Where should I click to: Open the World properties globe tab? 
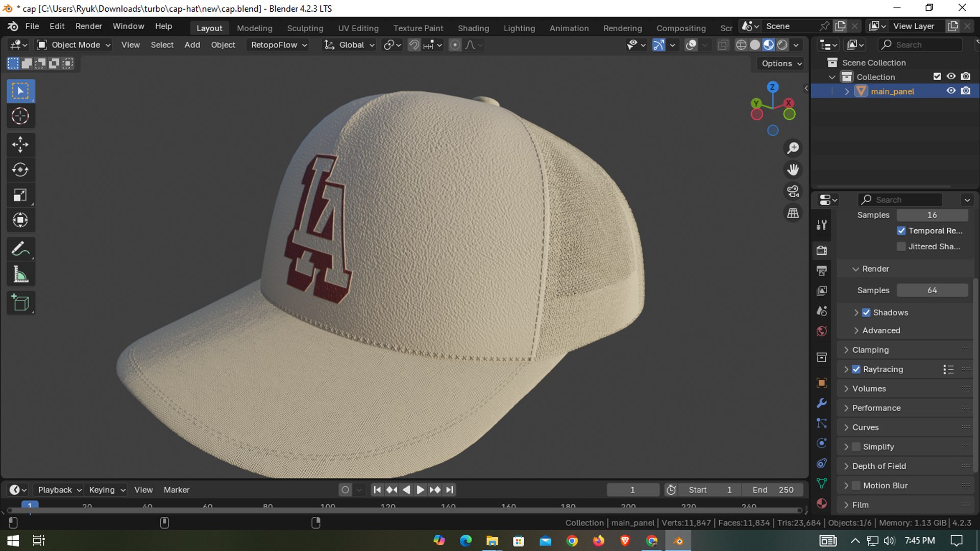coord(821,331)
